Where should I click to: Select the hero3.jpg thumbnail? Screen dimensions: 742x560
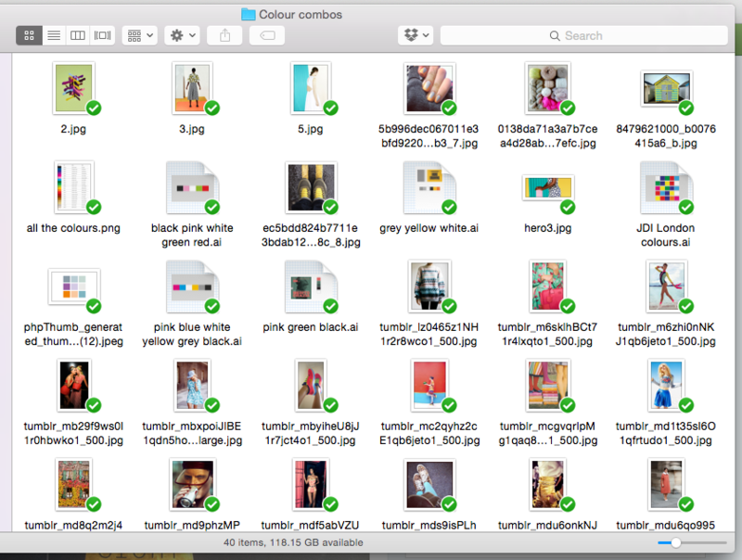[546, 189]
